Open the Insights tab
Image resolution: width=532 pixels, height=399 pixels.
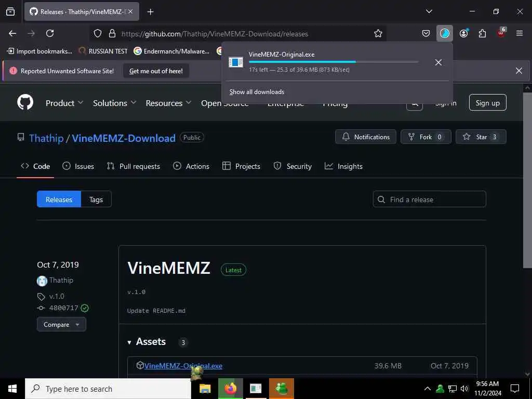click(x=343, y=166)
